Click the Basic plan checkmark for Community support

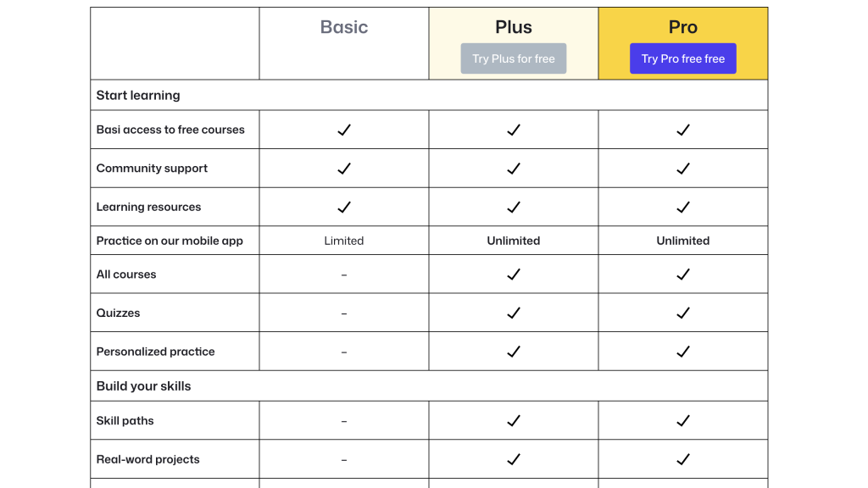click(x=343, y=168)
